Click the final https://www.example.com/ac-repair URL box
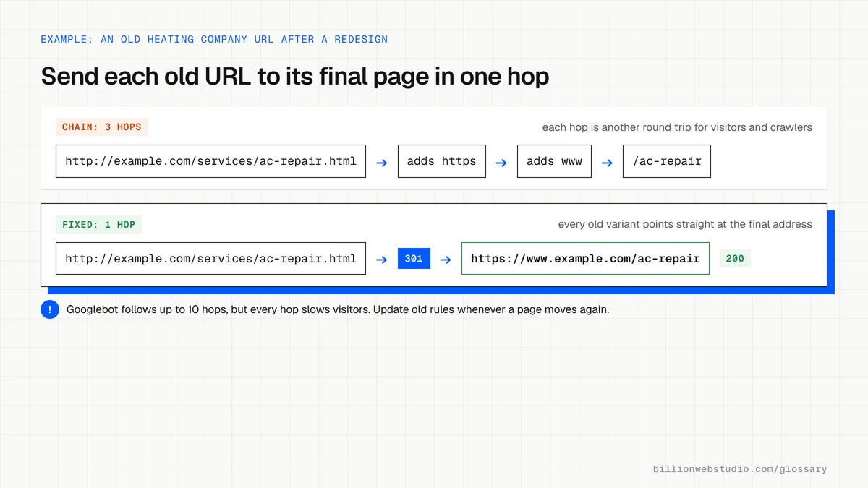The height and width of the screenshot is (488, 868). [x=585, y=259]
